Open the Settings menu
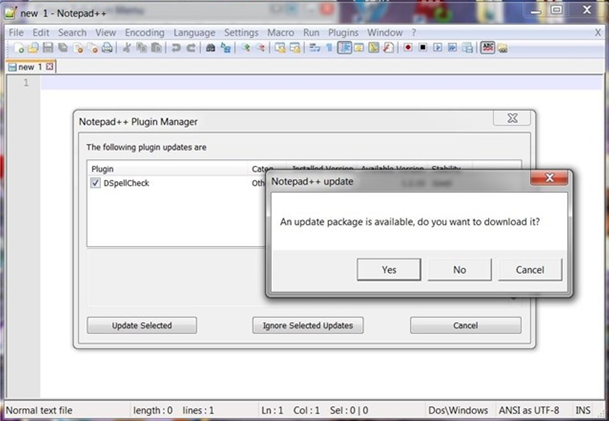 [241, 33]
